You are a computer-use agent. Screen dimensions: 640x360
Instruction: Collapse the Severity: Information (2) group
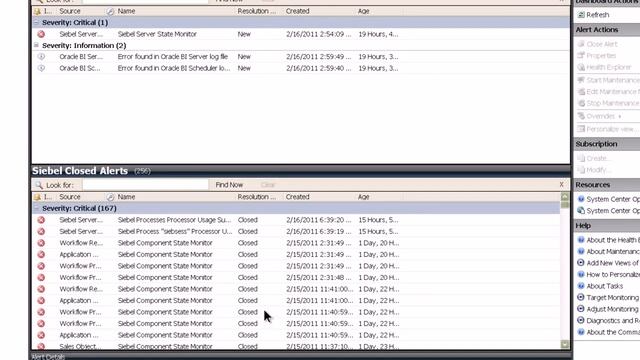[x=36, y=45]
